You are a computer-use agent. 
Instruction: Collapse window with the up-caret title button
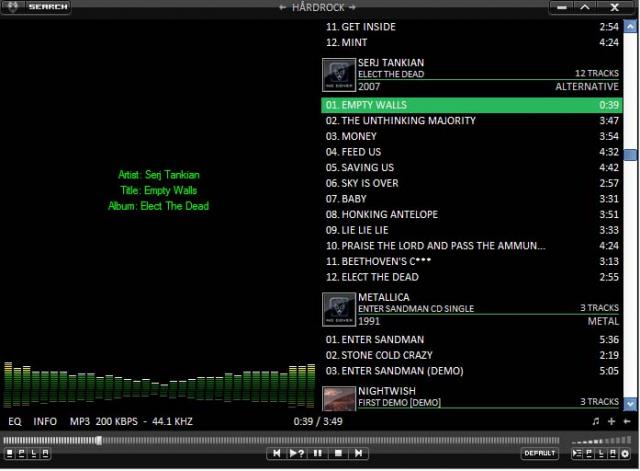[584, 7]
